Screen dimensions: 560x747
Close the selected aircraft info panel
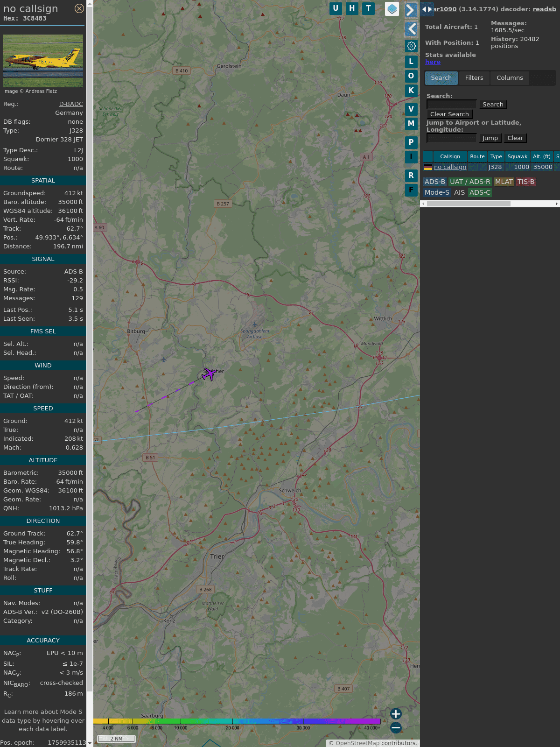[x=79, y=8]
